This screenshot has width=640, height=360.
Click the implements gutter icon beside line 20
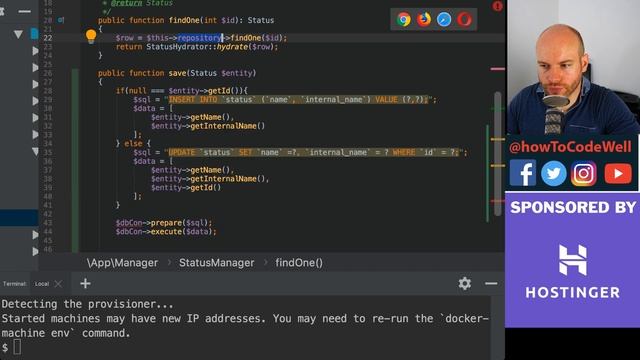pos(60,20)
